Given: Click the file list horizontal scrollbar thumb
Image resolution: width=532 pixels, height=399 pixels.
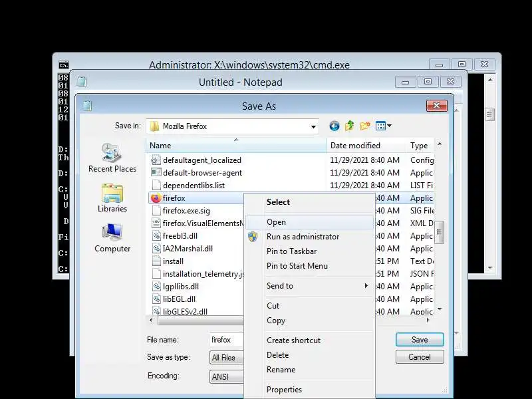Looking at the screenshot, I should click(201, 321).
